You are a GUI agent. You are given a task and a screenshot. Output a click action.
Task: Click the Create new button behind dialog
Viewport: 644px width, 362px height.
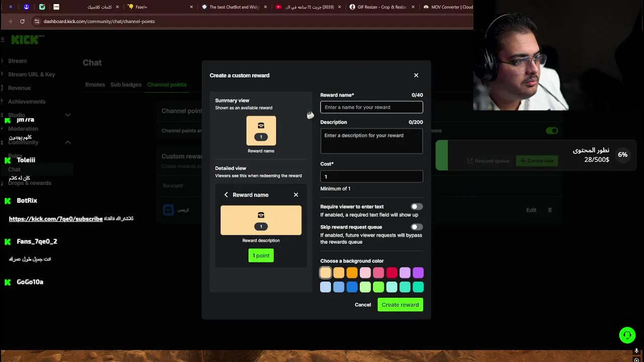[x=537, y=161]
